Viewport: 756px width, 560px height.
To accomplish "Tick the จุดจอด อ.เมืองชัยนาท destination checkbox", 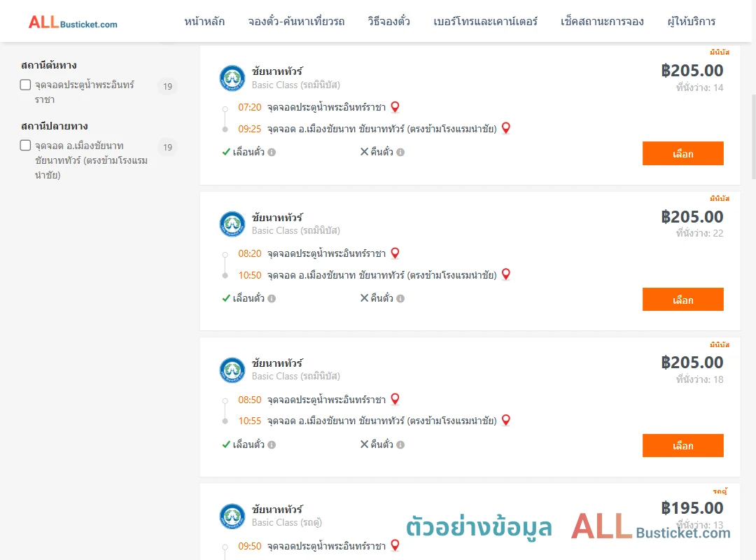I will (x=26, y=145).
